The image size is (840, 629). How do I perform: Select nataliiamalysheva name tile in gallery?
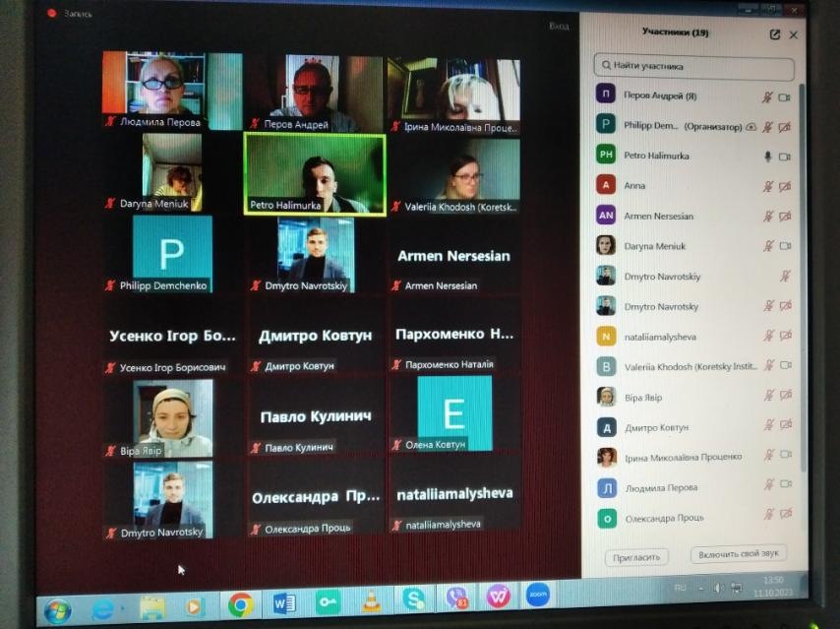tap(454, 494)
